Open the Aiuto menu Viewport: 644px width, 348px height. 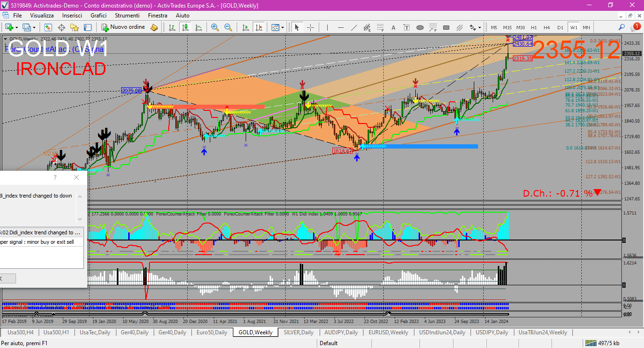182,16
